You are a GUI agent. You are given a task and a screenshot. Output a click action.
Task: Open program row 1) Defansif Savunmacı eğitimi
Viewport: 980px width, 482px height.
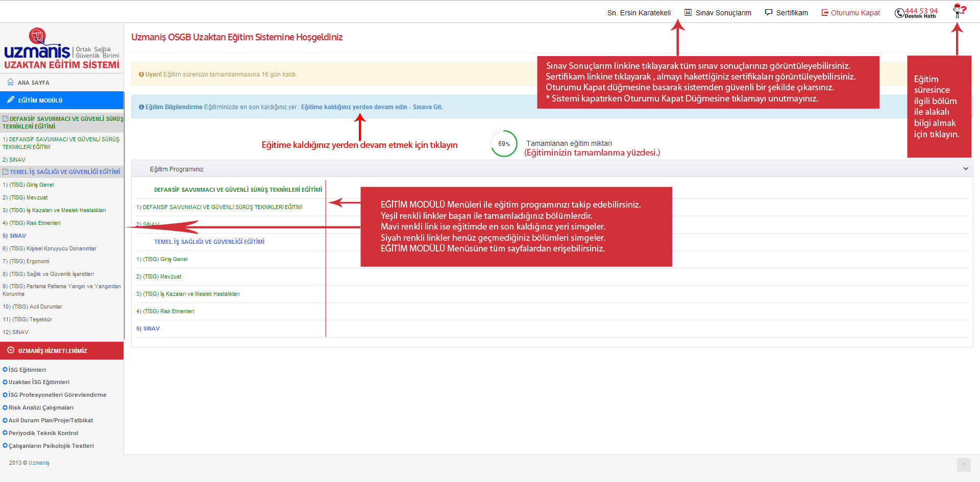tap(219, 207)
